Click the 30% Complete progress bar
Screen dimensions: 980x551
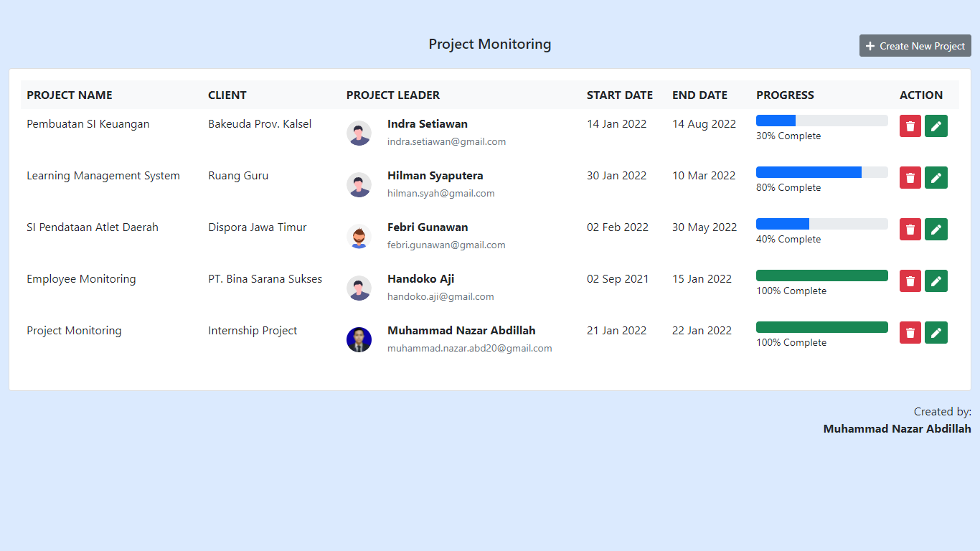821,120
